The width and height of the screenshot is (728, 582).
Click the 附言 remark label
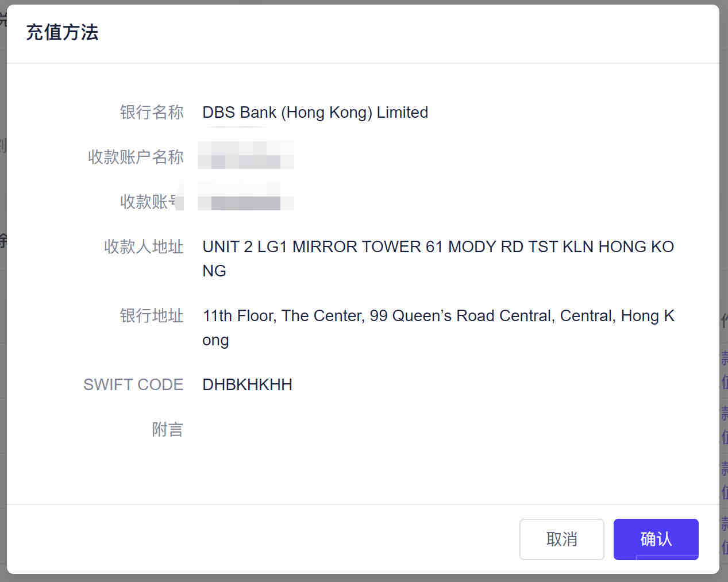coord(168,429)
